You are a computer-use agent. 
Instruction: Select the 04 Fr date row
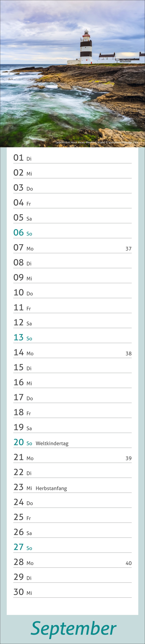[72, 203]
